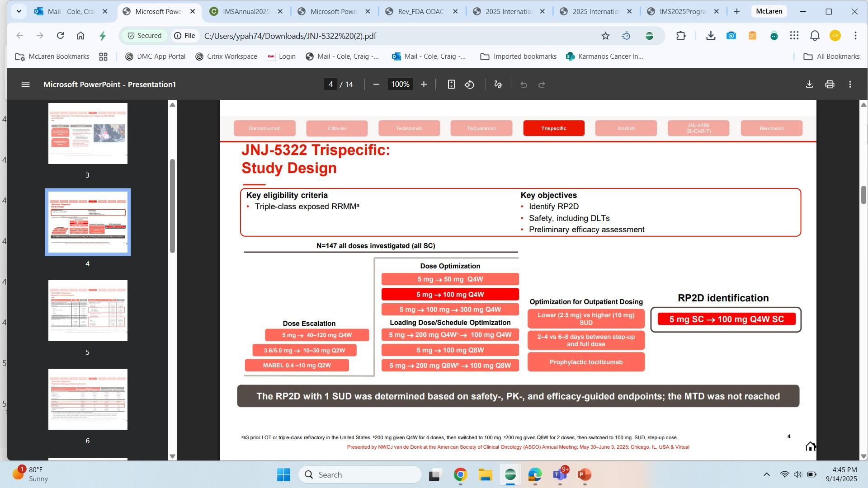This screenshot has height=488, width=868.
Task: Expand the system tray hidden icons
Action: point(766,474)
